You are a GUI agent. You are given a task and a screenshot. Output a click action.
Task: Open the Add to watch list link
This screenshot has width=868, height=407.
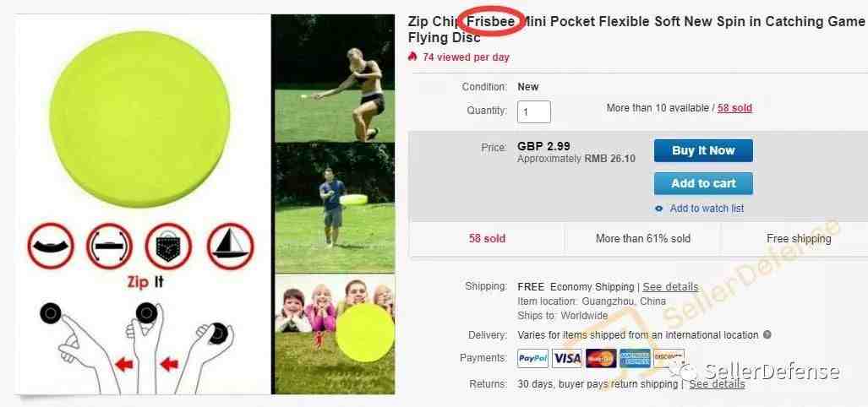(707, 209)
